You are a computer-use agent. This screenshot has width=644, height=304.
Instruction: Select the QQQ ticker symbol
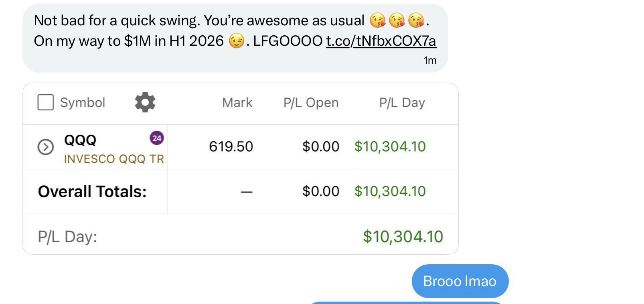tap(80, 140)
